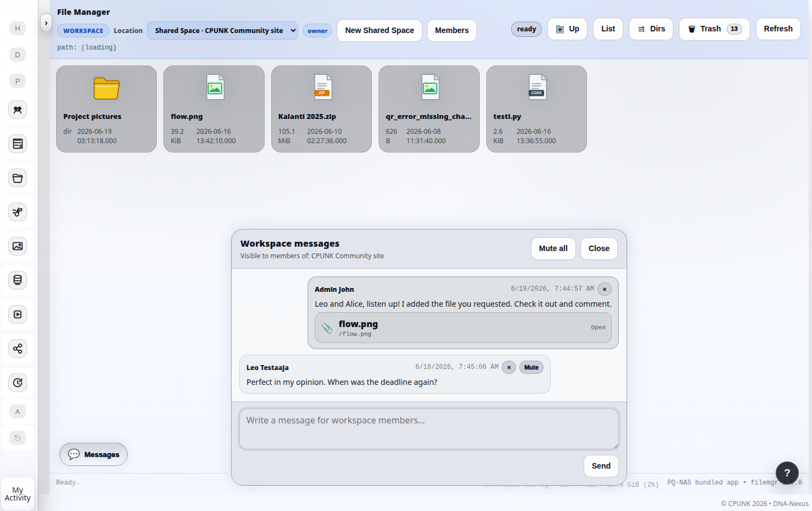Open the Members panel
Image resolution: width=812 pixels, height=511 pixels.
click(452, 31)
